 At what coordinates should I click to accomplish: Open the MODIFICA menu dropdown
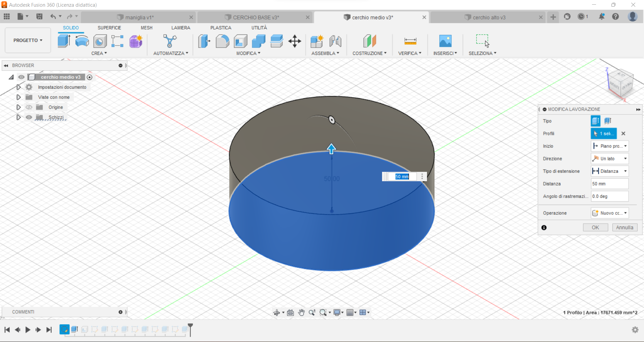pyautogui.click(x=248, y=53)
